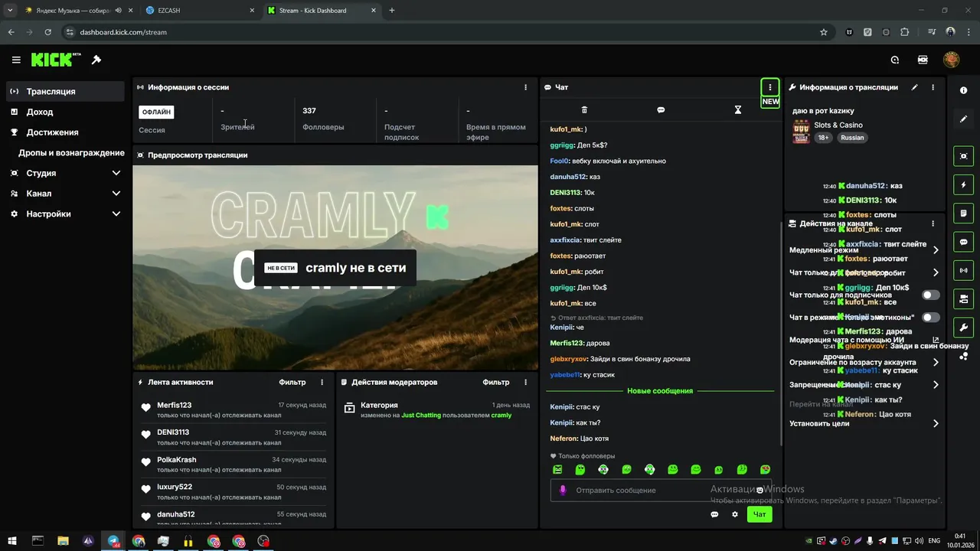Mute the Яндекс Музыка tab audio
The image size is (980, 551).
tap(119, 11)
